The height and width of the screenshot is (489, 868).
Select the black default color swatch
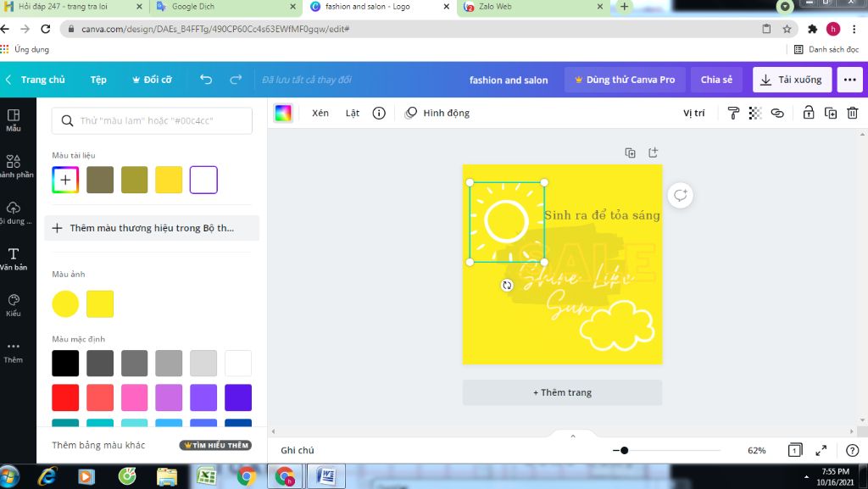[x=65, y=364]
